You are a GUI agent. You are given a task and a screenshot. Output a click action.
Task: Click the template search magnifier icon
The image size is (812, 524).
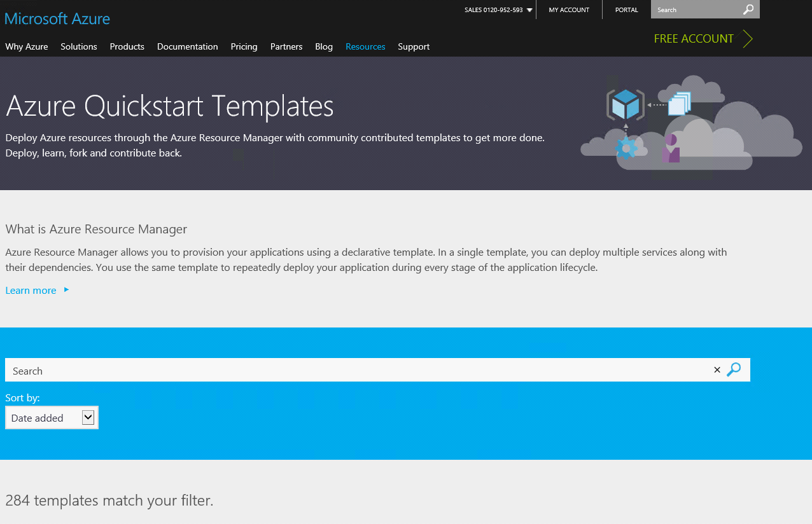pyautogui.click(x=734, y=370)
